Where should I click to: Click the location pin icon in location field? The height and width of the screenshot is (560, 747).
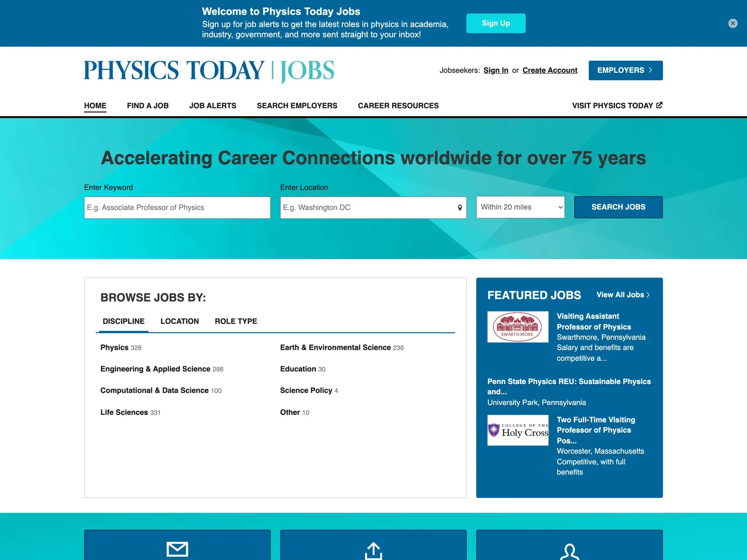tap(460, 208)
